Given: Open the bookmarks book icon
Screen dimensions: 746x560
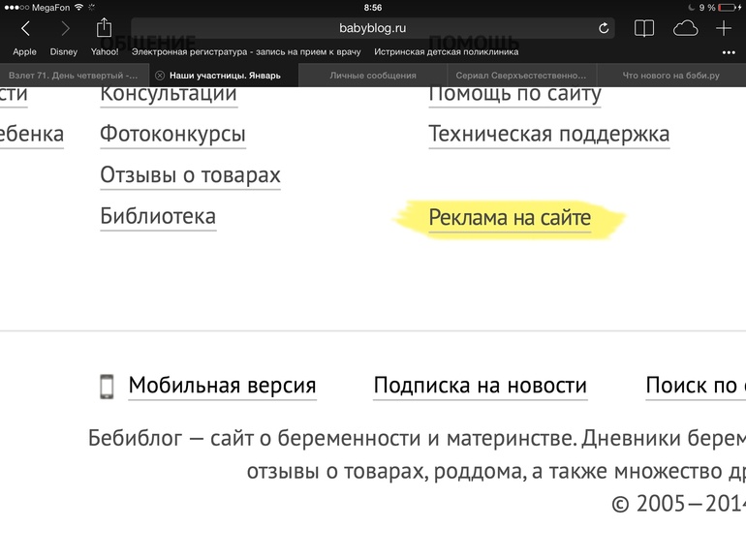Looking at the screenshot, I should (x=644, y=28).
